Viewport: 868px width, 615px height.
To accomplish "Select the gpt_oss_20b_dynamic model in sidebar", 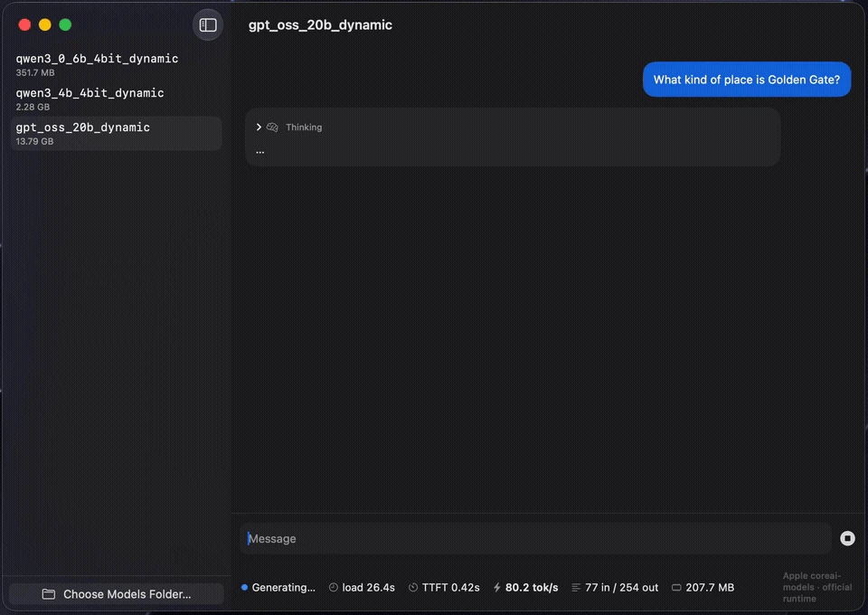I will [117, 134].
